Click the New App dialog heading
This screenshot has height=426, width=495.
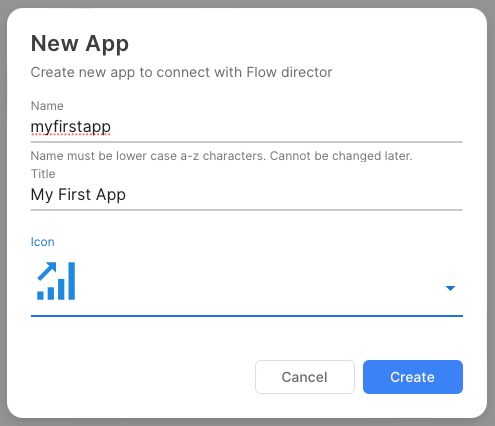coord(80,44)
